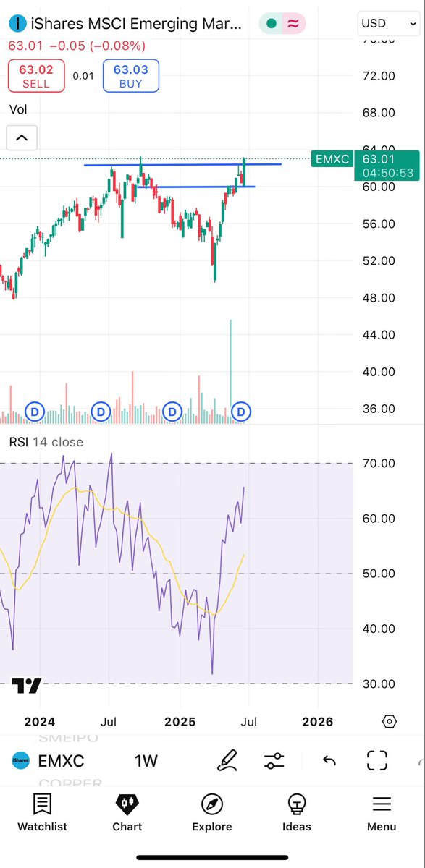
Task: Change the 1W chart interval
Action: (146, 761)
